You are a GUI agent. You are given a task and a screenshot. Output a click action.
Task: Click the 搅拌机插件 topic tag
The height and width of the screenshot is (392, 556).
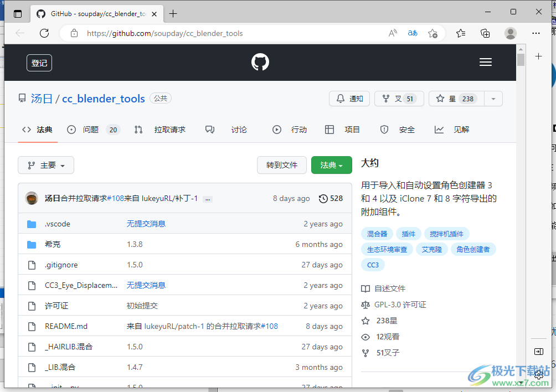[446, 234]
